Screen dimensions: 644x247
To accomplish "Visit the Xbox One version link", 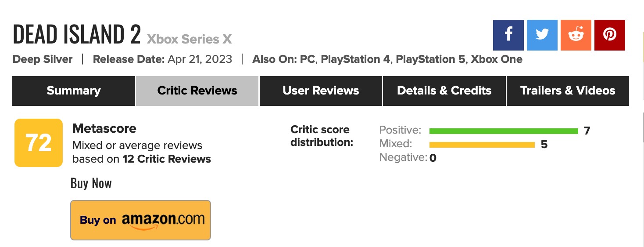I will [x=497, y=59].
